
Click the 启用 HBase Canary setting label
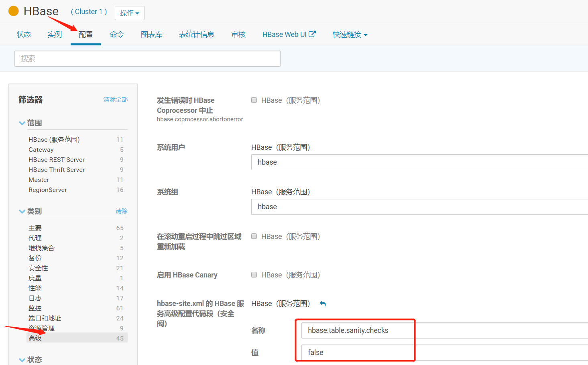(187, 275)
